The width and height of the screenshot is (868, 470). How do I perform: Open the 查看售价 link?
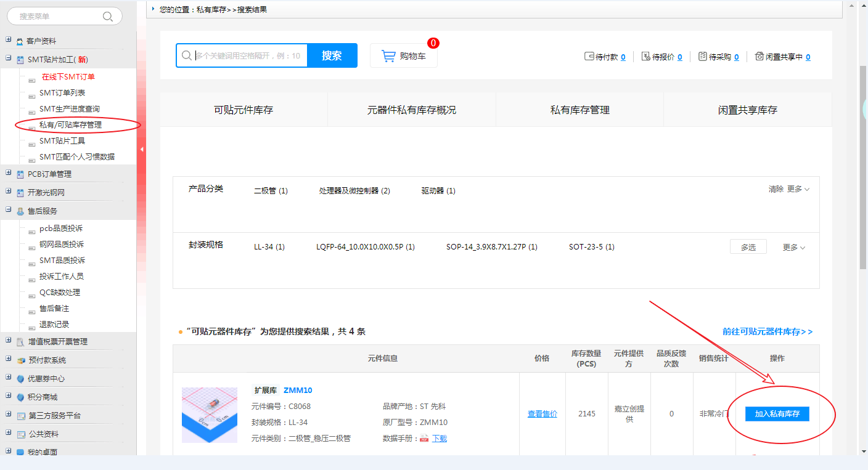pos(542,414)
